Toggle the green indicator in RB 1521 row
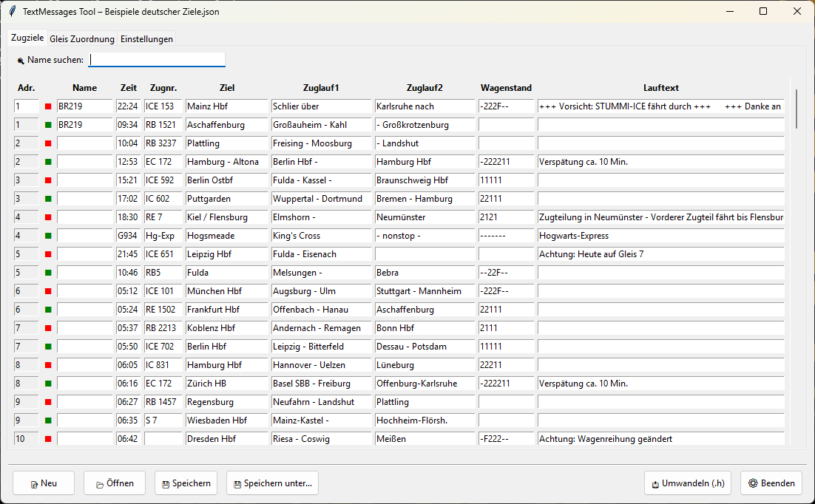815x504 pixels. (x=48, y=125)
